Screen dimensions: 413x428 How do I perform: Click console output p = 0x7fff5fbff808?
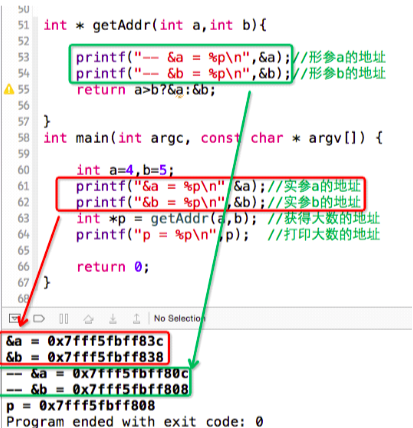pos(81,406)
